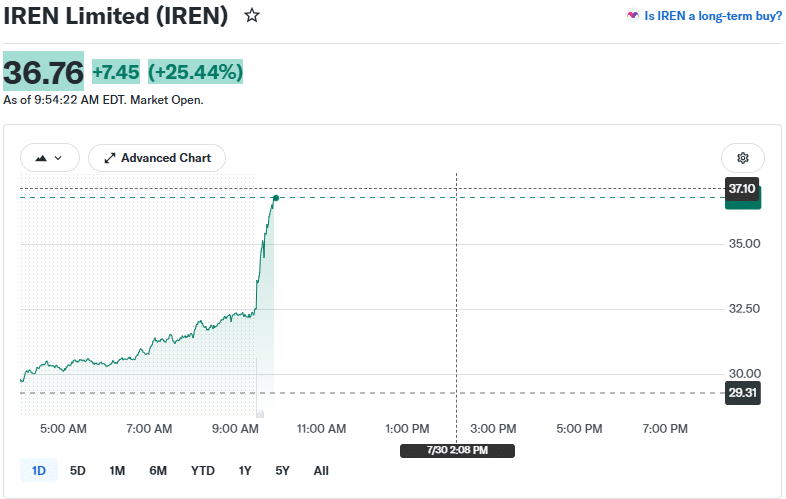Click the (+25.44%) percent change

click(x=195, y=72)
